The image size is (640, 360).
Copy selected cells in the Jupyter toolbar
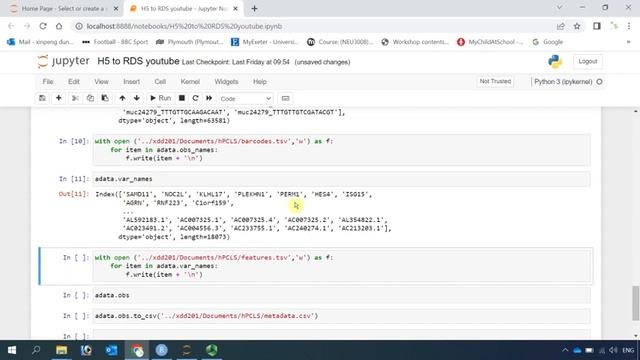tap(90, 98)
